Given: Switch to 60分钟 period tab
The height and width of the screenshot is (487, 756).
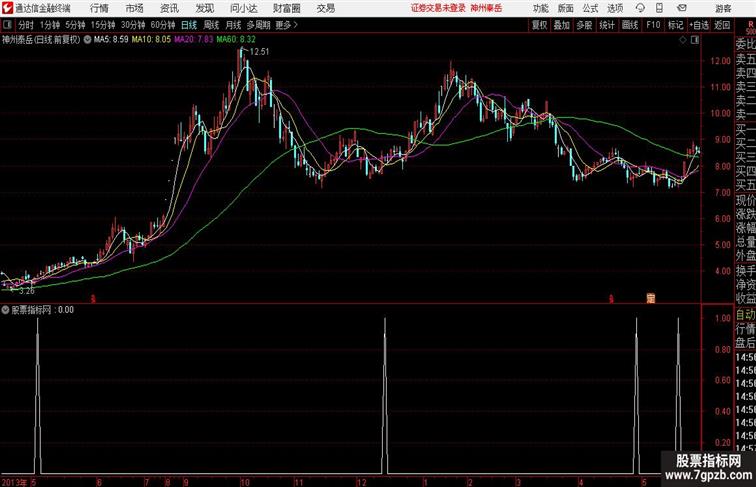Looking at the screenshot, I should [x=162, y=25].
